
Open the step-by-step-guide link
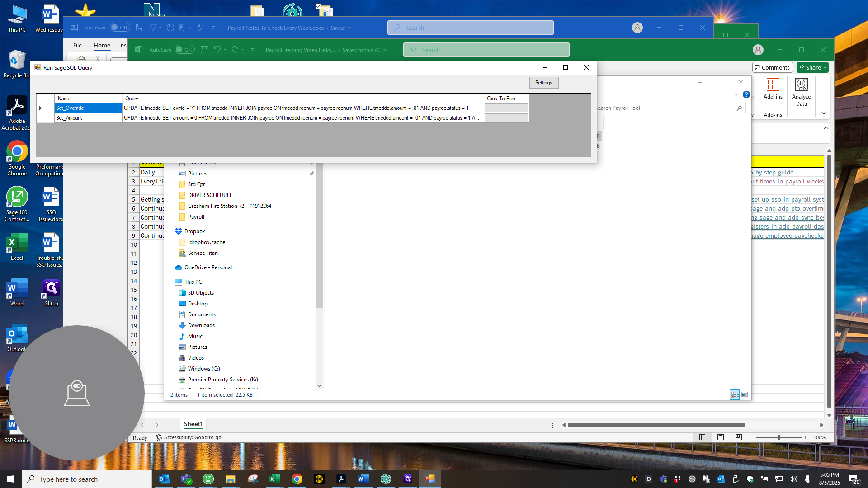click(x=773, y=172)
